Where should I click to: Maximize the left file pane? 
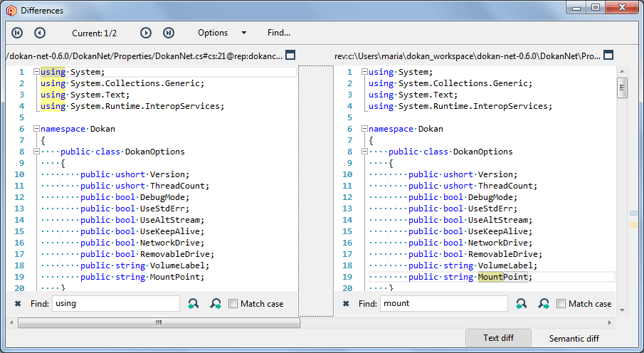pos(290,55)
